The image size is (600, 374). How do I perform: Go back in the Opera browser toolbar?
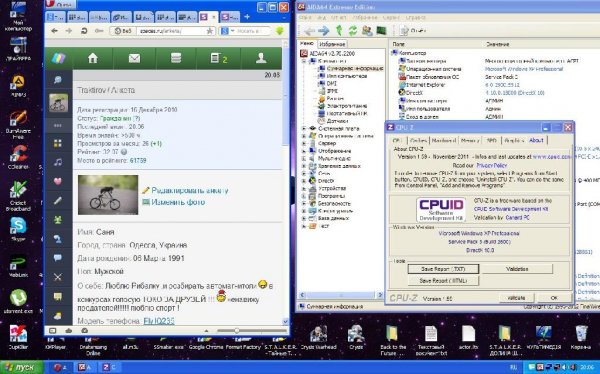coord(54,31)
